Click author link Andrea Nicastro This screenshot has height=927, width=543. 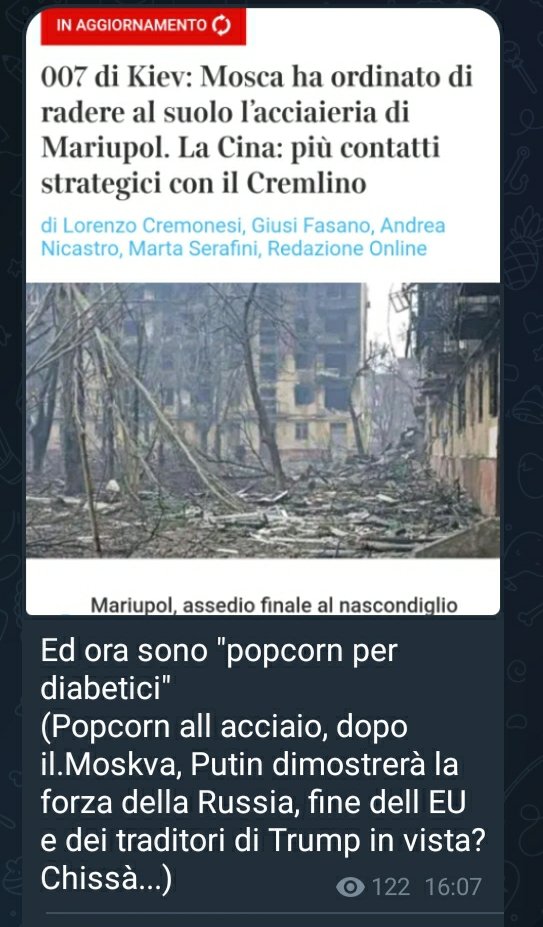243,237
